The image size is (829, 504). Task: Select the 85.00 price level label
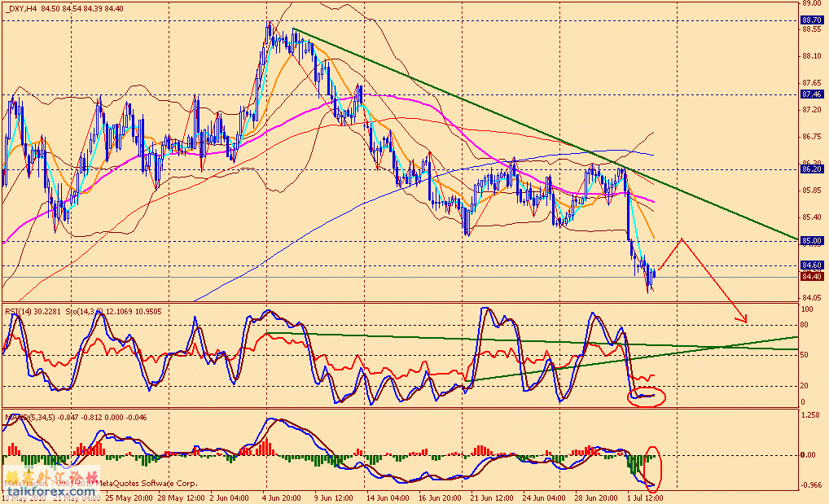[x=812, y=241]
